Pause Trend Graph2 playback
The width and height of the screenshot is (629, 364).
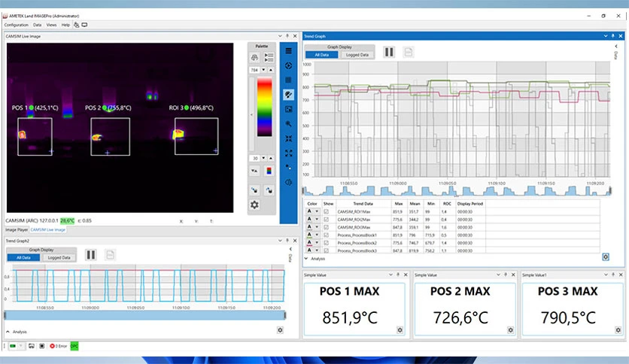[x=91, y=255]
